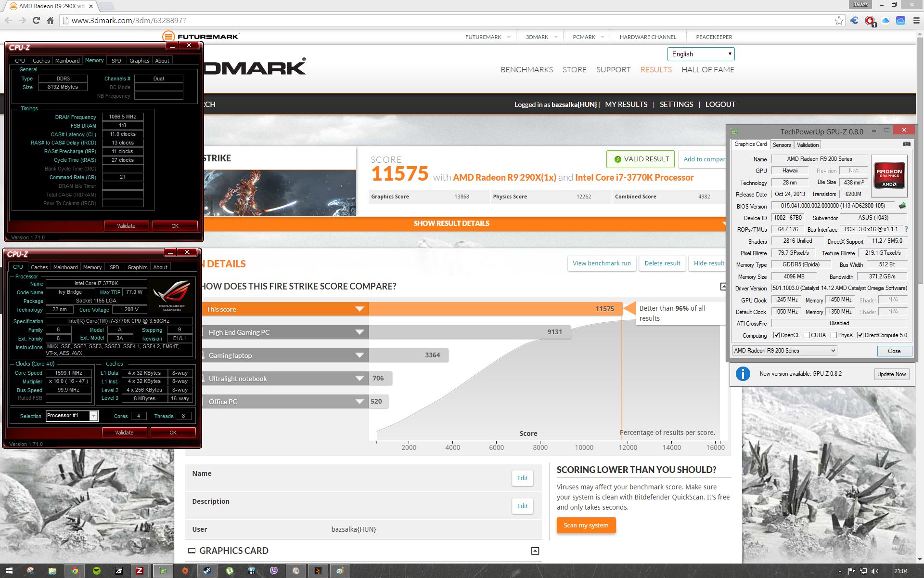Open the FUTUREMARK top navigation dropdown
The height and width of the screenshot is (578, 924).
[487, 37]
